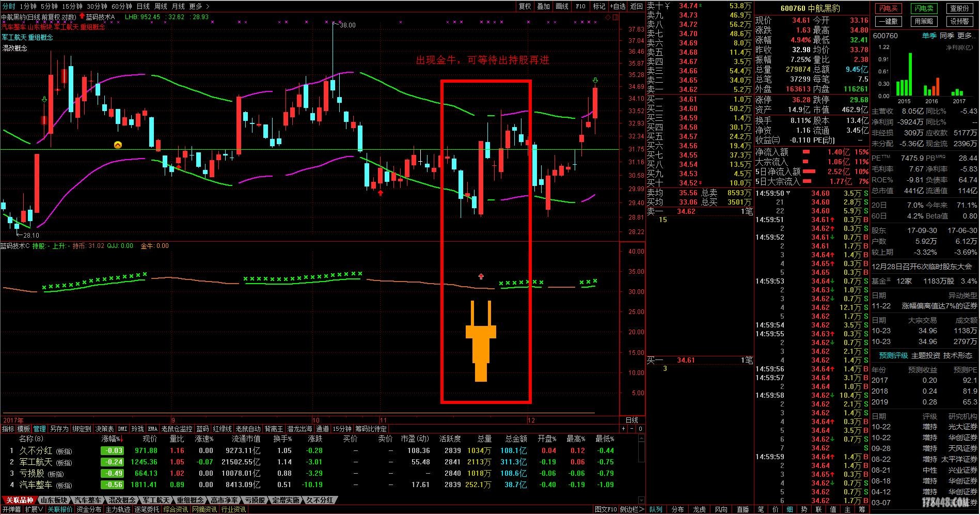Click the minus zoom button in the indicator bar
The height and width of the screenshot is (515, 980).
pos(633,429)
